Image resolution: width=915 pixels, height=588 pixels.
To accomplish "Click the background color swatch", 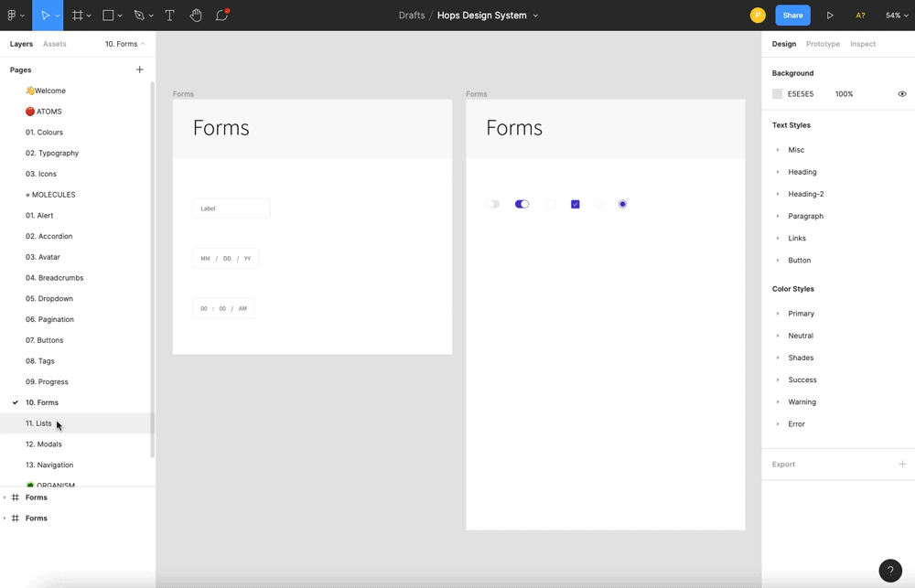I will click(777, 94).
